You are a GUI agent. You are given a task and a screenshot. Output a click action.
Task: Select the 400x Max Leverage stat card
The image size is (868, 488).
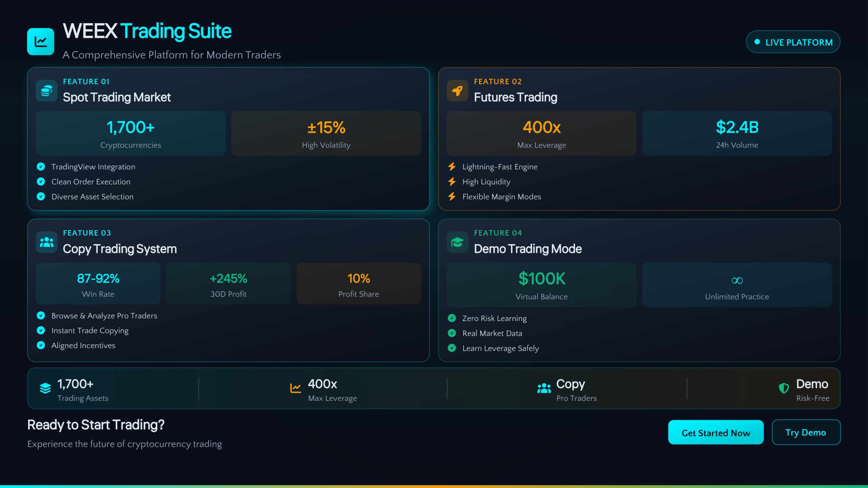(541, 134)
